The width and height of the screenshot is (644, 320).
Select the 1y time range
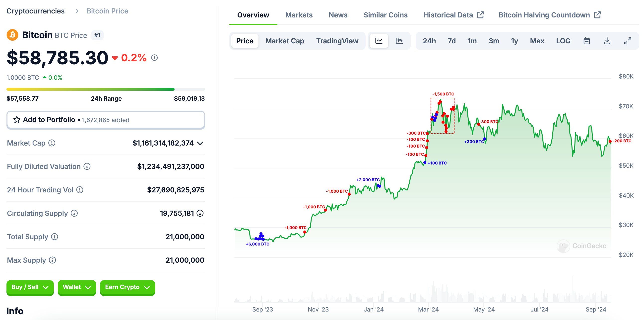[x=514, y=41]
